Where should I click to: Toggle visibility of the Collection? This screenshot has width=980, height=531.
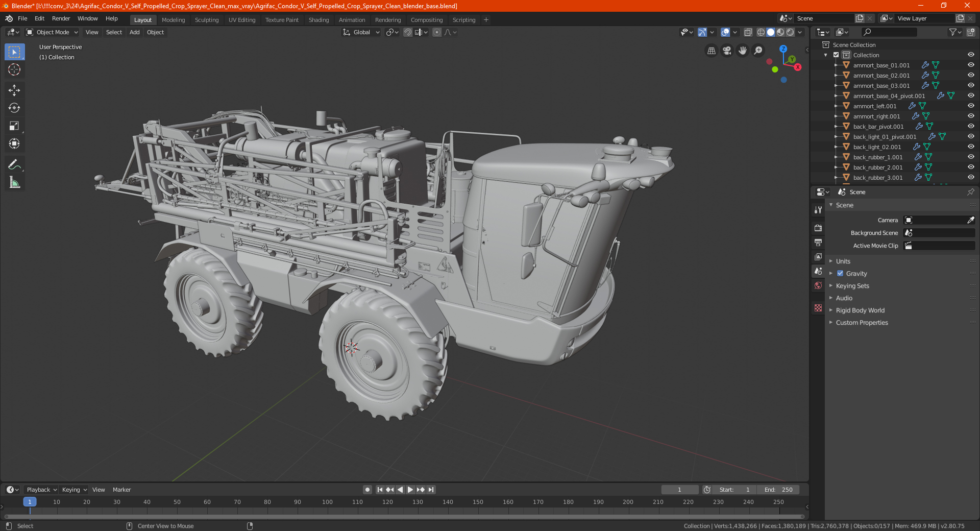click(x=971, y=55)
